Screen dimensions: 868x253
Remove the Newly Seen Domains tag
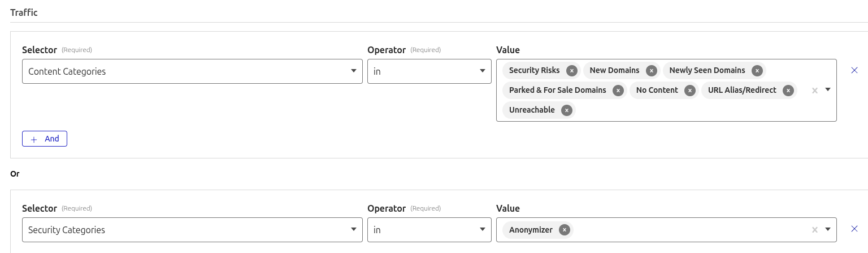coord(757,71)
